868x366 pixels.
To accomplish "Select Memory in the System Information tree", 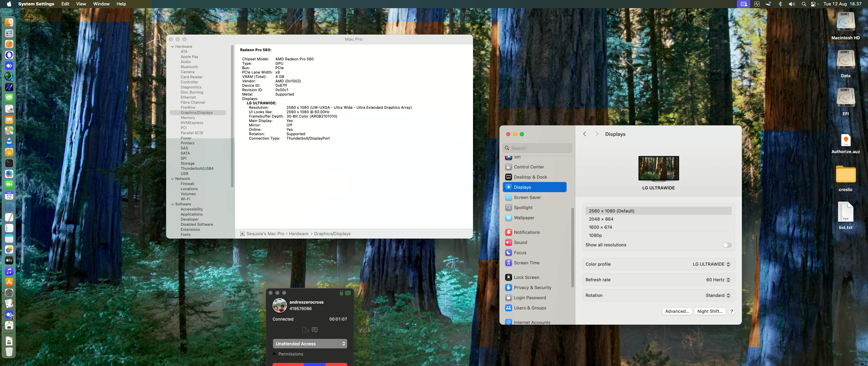I will point(188,118).
